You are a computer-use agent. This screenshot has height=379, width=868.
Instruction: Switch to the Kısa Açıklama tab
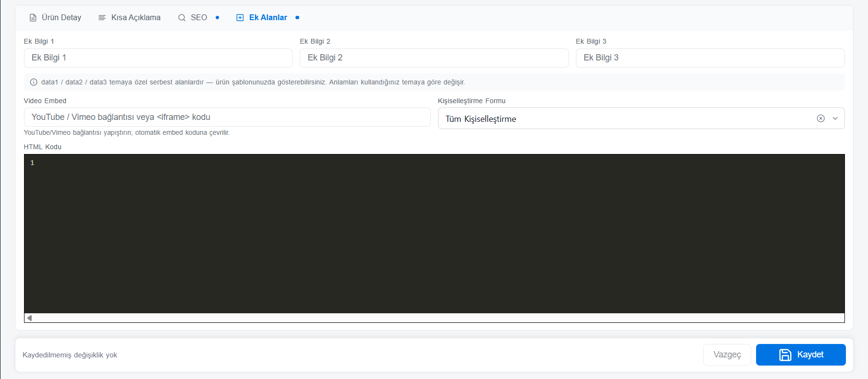click(x=129, y=18)
